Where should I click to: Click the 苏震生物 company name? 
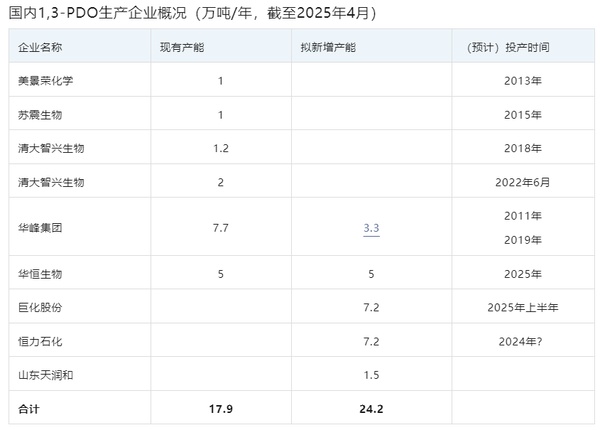[x=40, y=114]
